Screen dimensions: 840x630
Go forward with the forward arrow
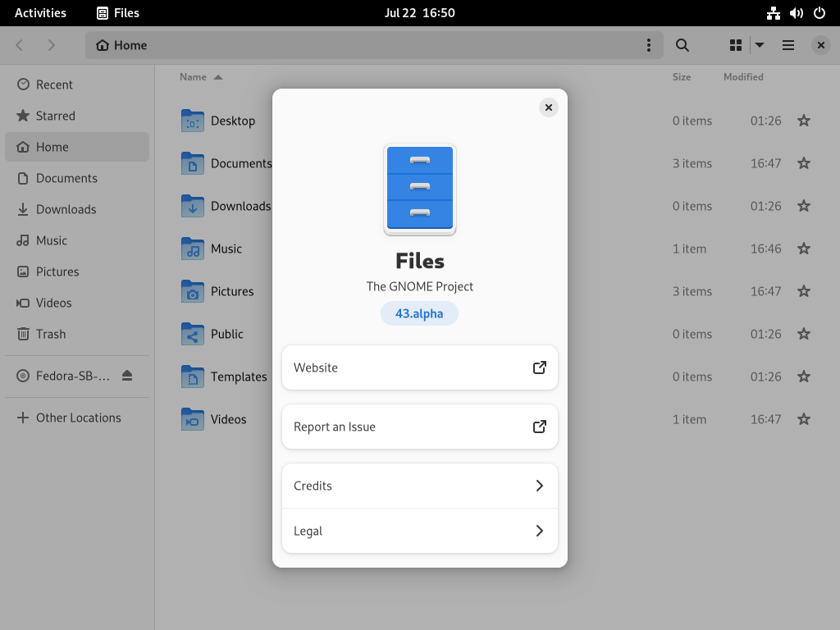coord(52,45)
